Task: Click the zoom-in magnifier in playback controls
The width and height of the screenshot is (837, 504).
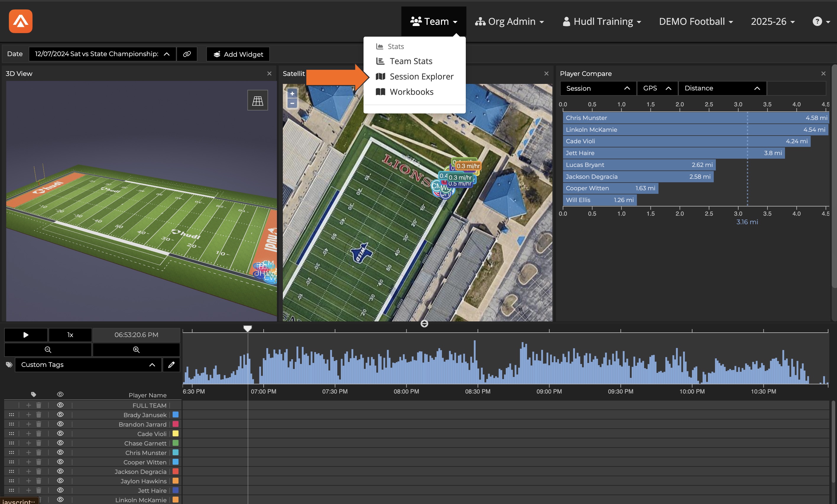Action: coord(136,349)
